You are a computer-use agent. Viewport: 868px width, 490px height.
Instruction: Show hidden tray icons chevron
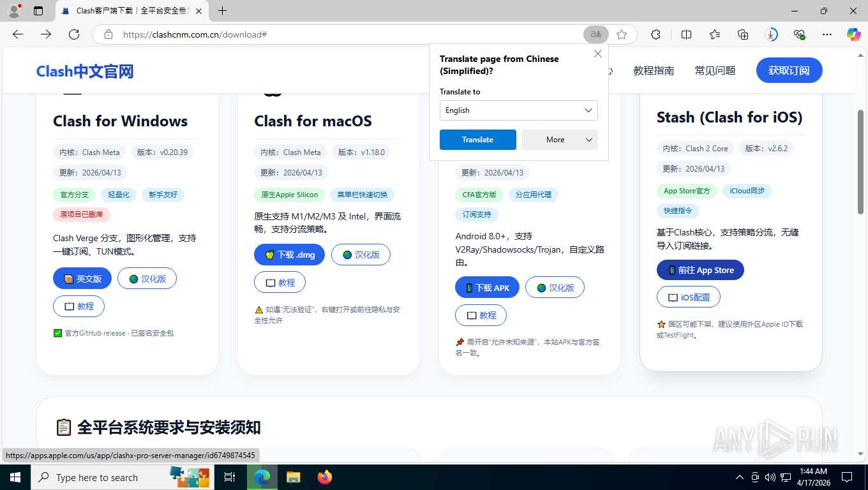(x=740, y=477)
